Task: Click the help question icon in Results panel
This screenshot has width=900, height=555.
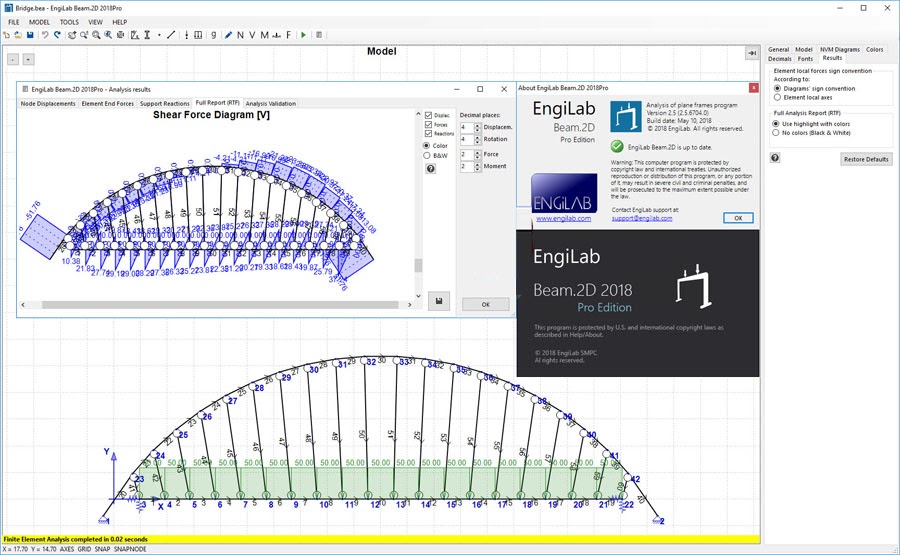Action: (x=775, y=158)
